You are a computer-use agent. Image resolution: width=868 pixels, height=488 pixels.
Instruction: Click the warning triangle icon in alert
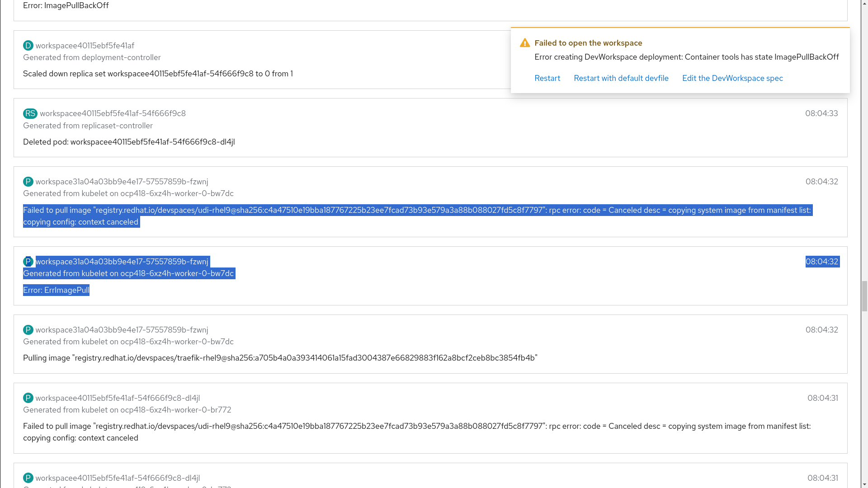pyautogui.click(x=524, y=43)
